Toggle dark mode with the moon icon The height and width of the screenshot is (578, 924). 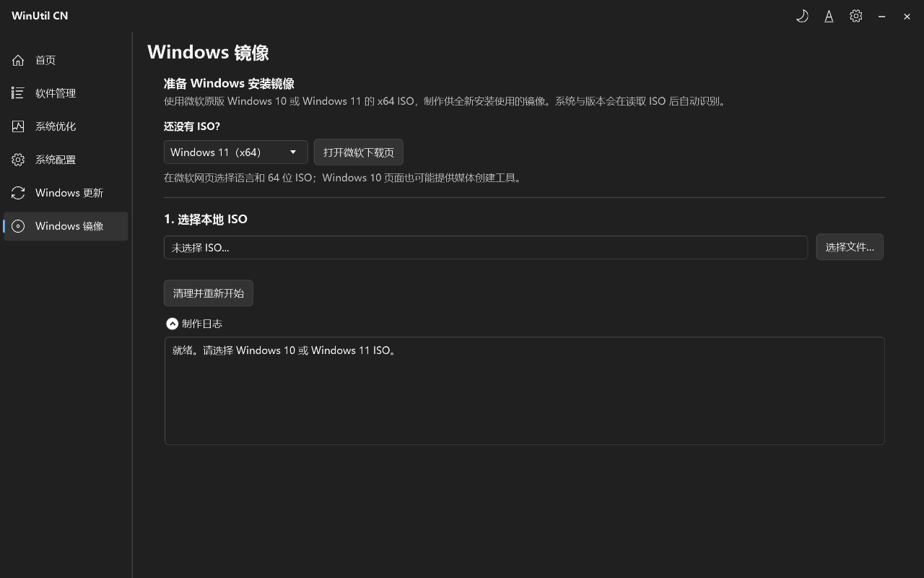coord(802,16)
